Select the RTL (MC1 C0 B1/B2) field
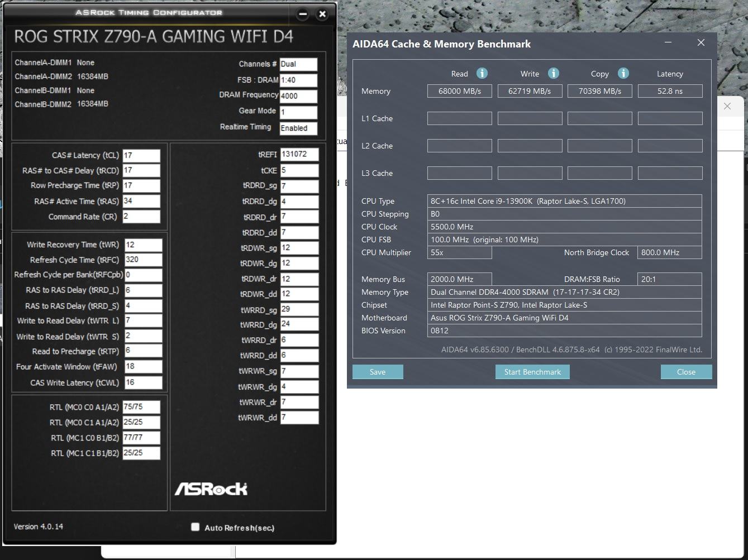Viewport: 748px width, 560px height. point(141,438)
